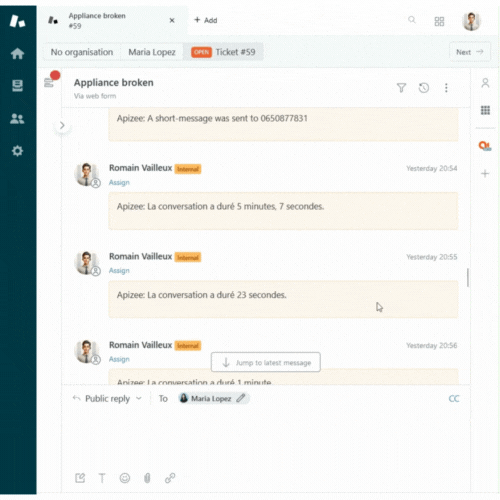Click the search magnifier icon
This screenshot has height=500, width=500.
click(412, 20)
